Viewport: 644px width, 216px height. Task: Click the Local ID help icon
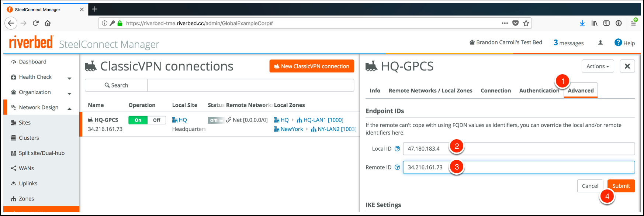pos(397,149)
